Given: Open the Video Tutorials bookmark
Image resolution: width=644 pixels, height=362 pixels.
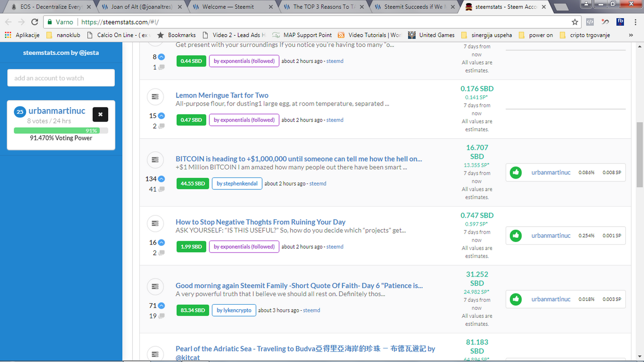Looking at the screenshot, I should [369, 35].
